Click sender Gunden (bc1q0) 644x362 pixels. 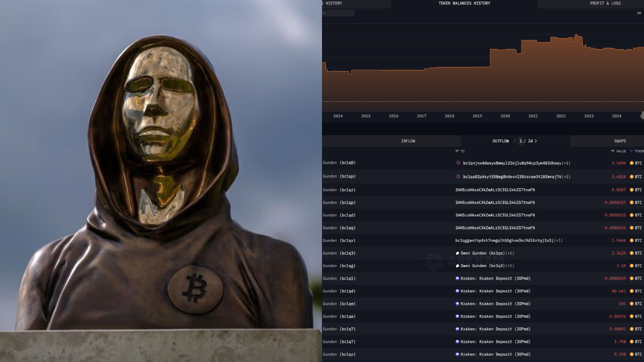tap(339, 163)
